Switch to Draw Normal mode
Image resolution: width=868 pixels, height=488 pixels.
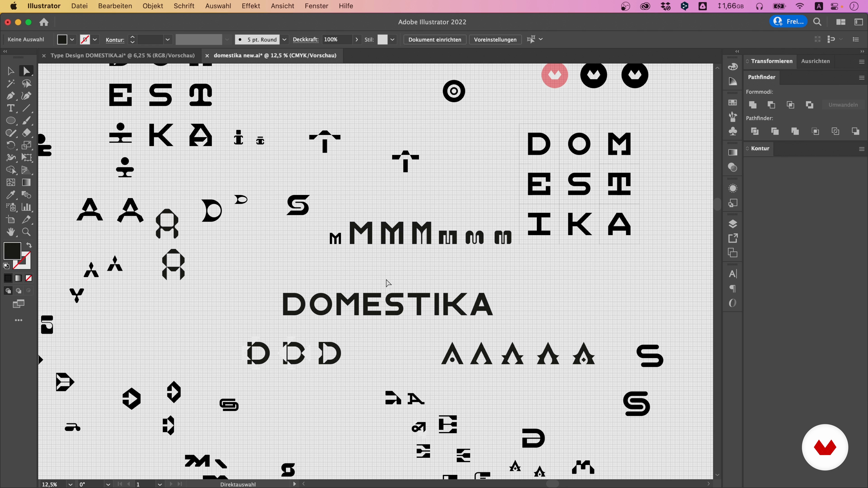tap(8, 291)
